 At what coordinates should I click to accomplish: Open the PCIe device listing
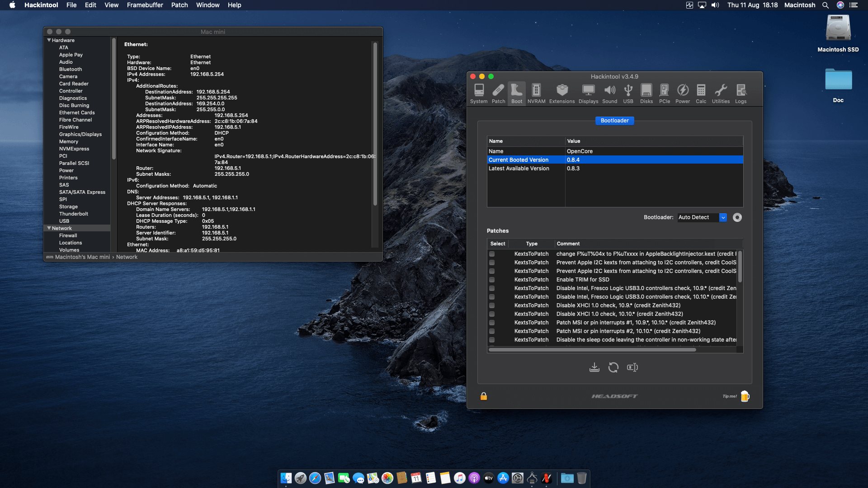coord(665,93)
